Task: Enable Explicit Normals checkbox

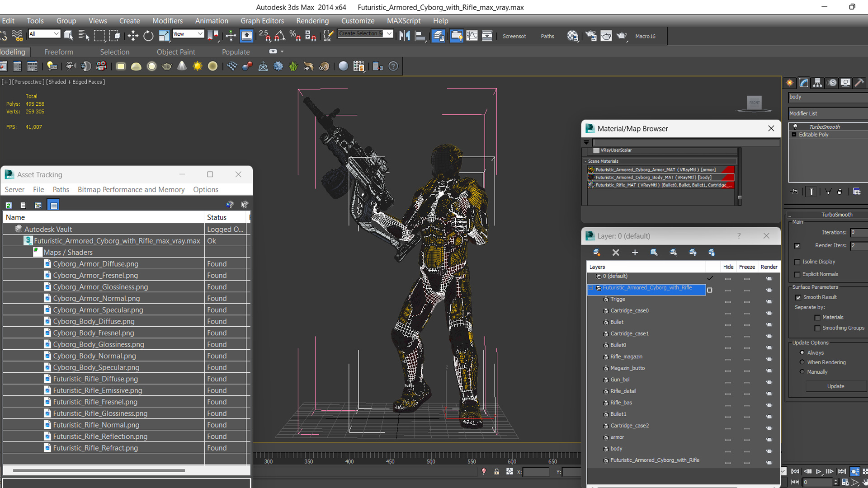Action: coord(797,274)
